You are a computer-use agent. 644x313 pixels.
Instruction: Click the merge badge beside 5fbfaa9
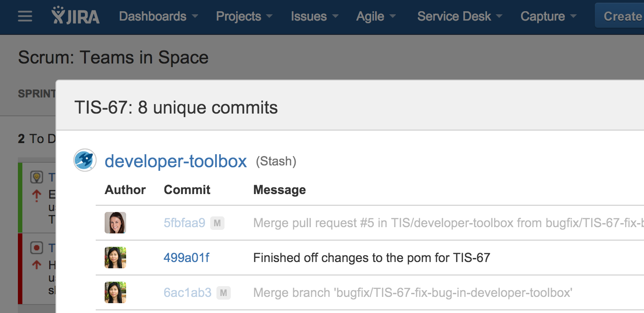click(x=217, y=223)
